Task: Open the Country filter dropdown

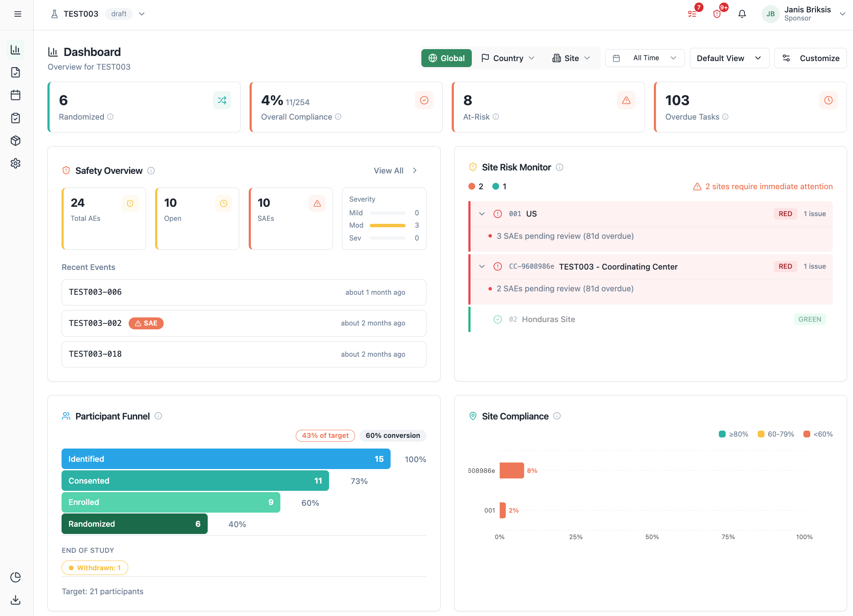Action: tap(508, 58)
